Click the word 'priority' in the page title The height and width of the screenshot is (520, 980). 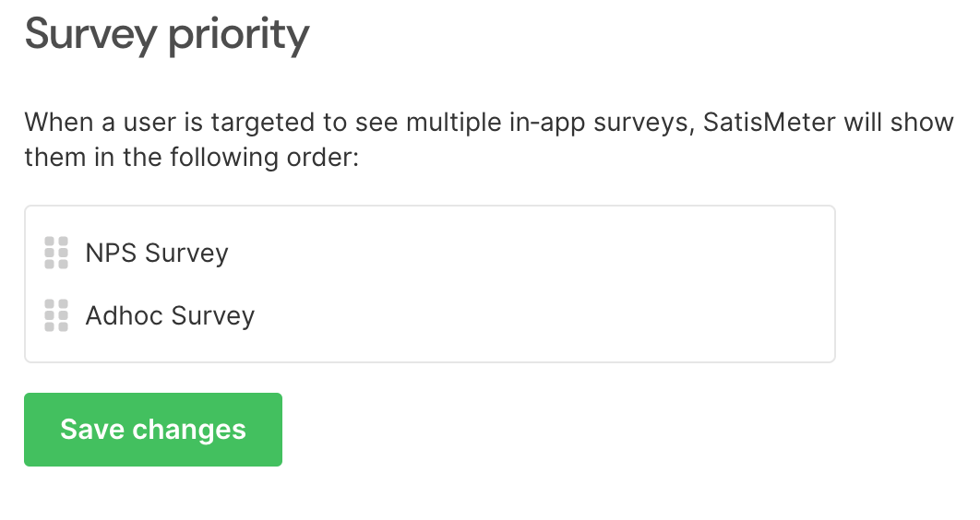click(x=239, y=36)
